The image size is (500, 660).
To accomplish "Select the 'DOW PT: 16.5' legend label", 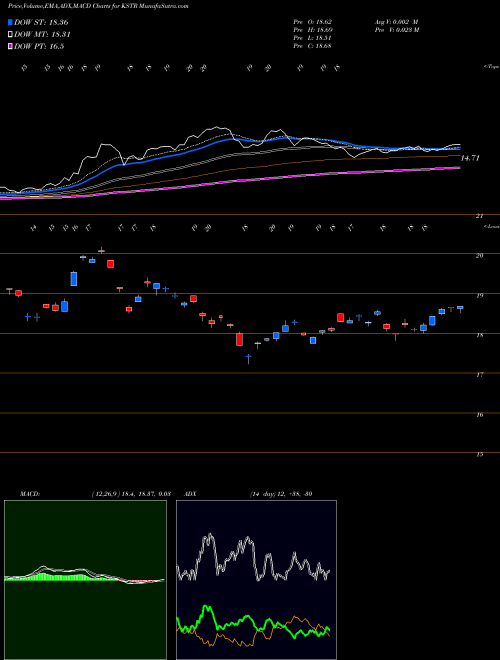I will tap(39, 47).
